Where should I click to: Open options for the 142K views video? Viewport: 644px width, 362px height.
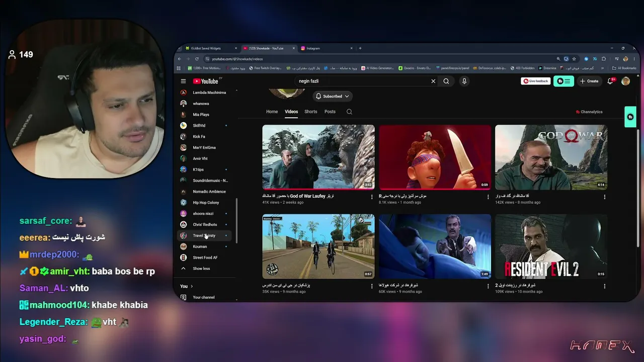604,197
